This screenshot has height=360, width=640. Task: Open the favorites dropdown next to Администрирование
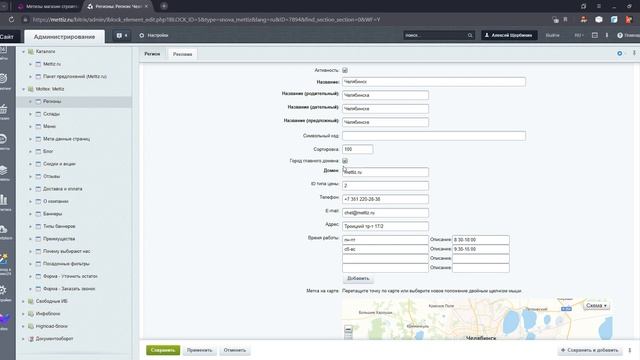coord(122,36)
